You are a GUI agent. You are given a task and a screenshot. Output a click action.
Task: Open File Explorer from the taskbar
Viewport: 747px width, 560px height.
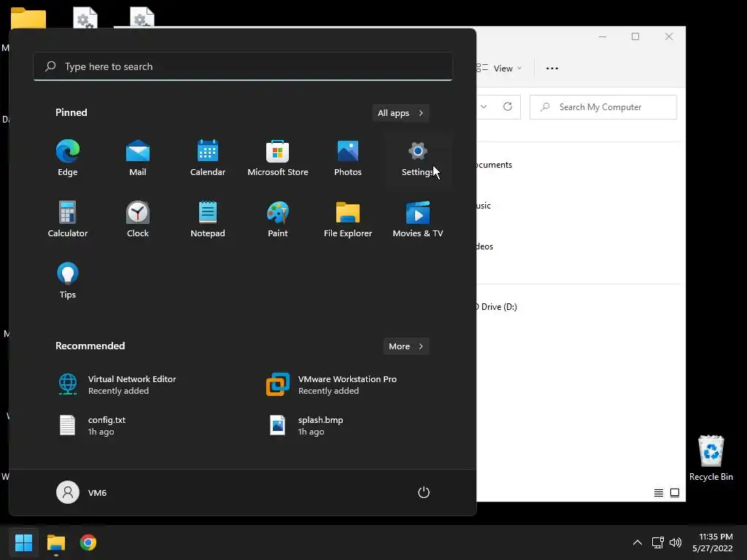tap(55, 542)
